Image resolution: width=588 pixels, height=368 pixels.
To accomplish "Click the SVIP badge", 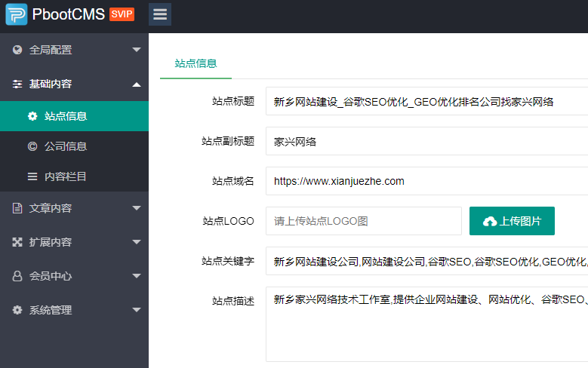I will (122, 14).
